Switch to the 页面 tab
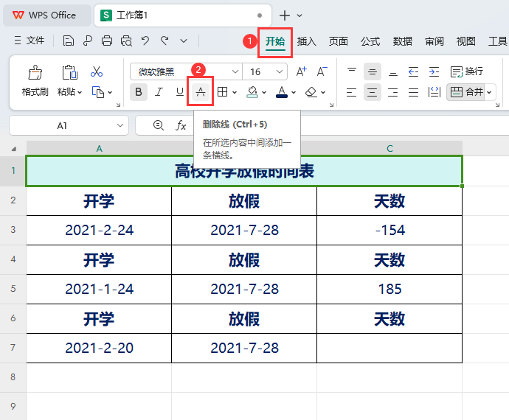Image resolution: width=509 pixels, height=420 pixels. (x=339, y=41)
